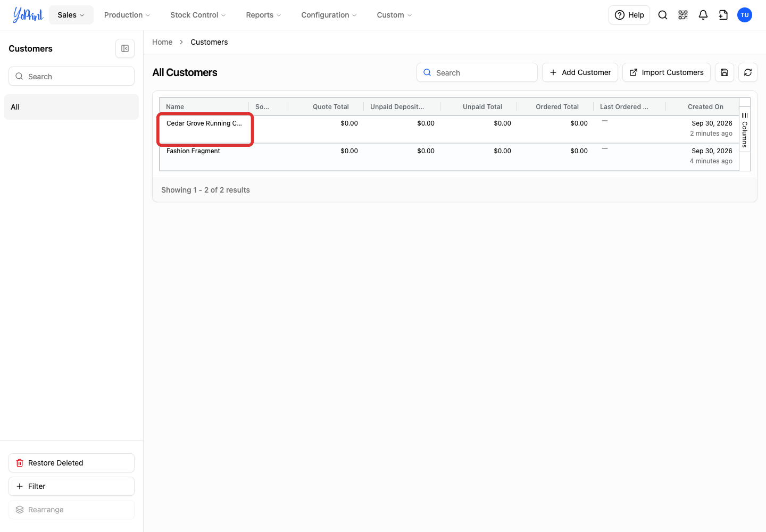Open the QR code scanner icon
The height and width of the screenshot is (532, 766).
683,15
